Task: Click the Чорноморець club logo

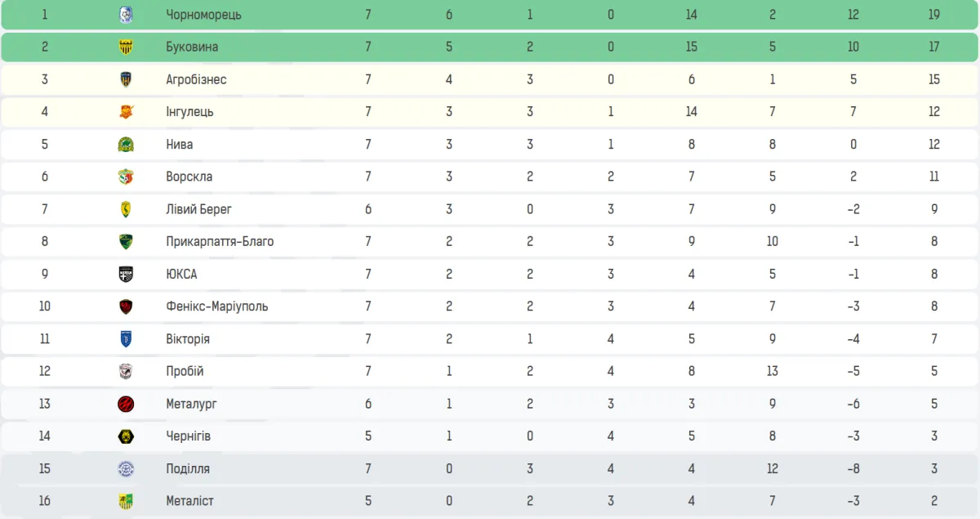Action: coord(126,15)
